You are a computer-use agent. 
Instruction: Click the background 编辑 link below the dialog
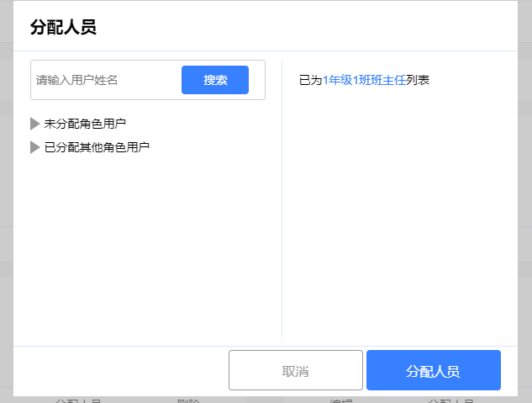(x=341, y=400)
